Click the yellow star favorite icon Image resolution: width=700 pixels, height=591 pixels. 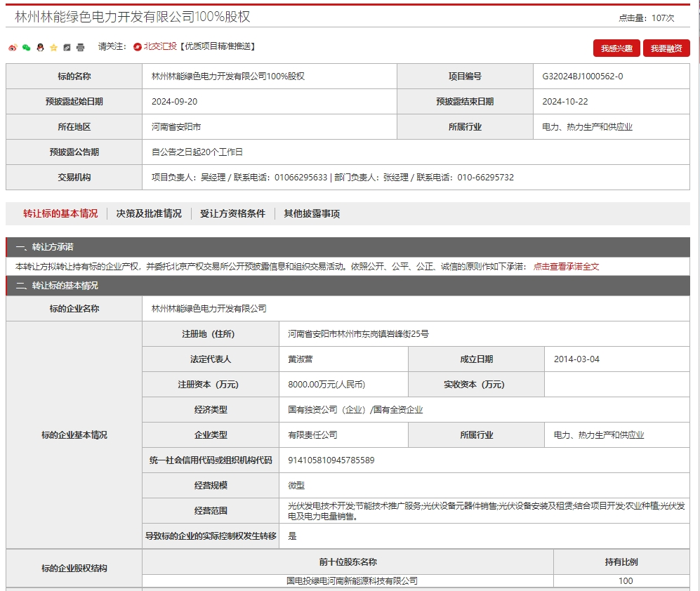(53, 48)
